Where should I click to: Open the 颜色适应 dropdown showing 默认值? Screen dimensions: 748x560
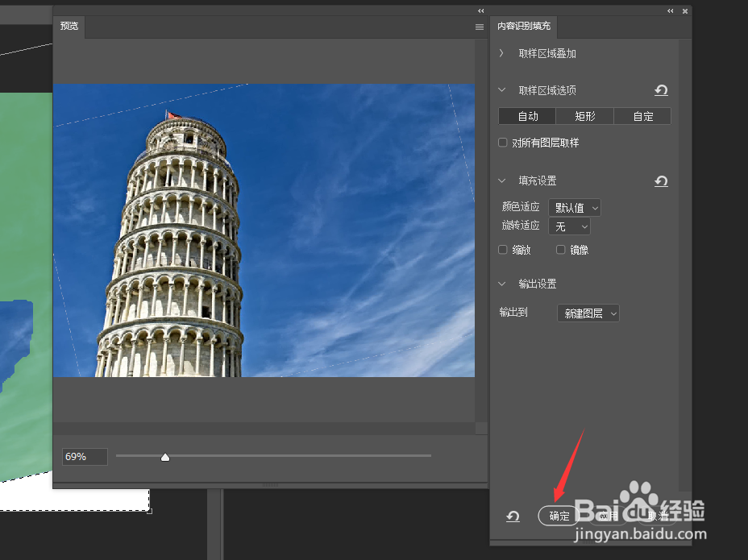click(x=574, y=207)
